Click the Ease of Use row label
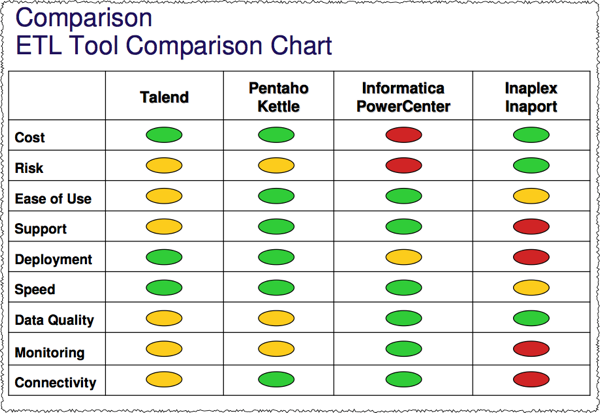The height and width of the screenshot is (413, 600). click(53, 198)
